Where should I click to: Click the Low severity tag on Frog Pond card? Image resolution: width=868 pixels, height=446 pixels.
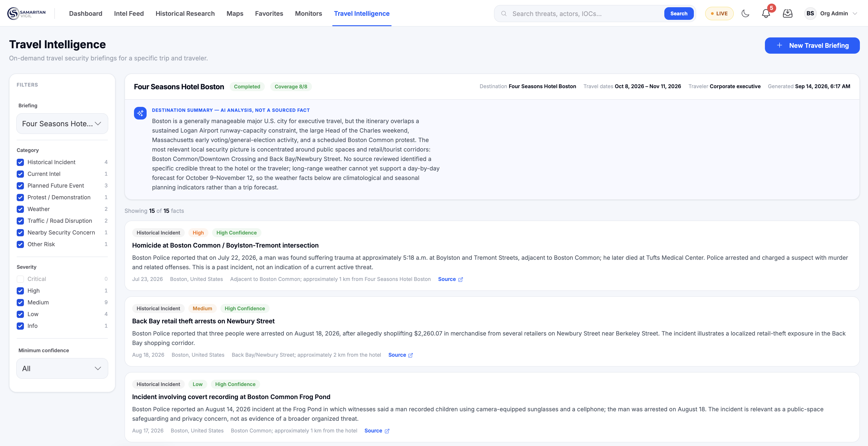[x=197, y=384]
